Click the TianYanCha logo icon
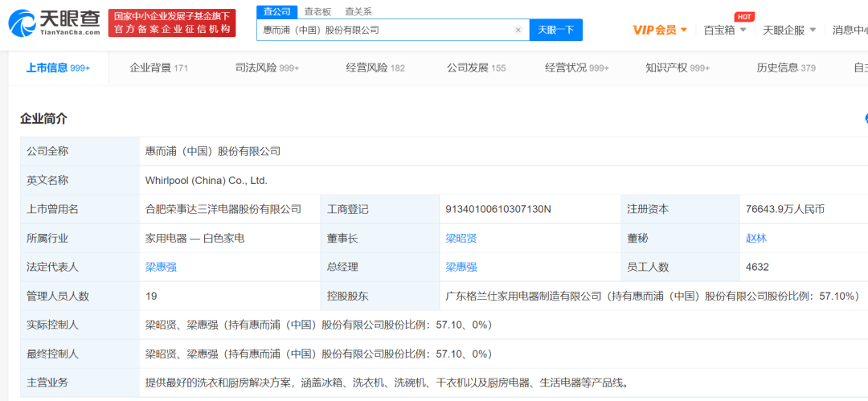This screenshot has height=401, width=868. (21, 23)
